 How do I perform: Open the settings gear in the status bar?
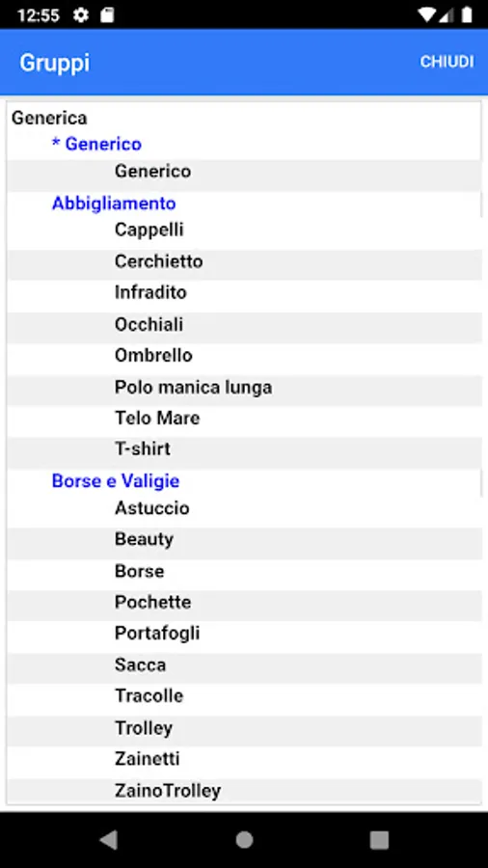tap(81, 14)
